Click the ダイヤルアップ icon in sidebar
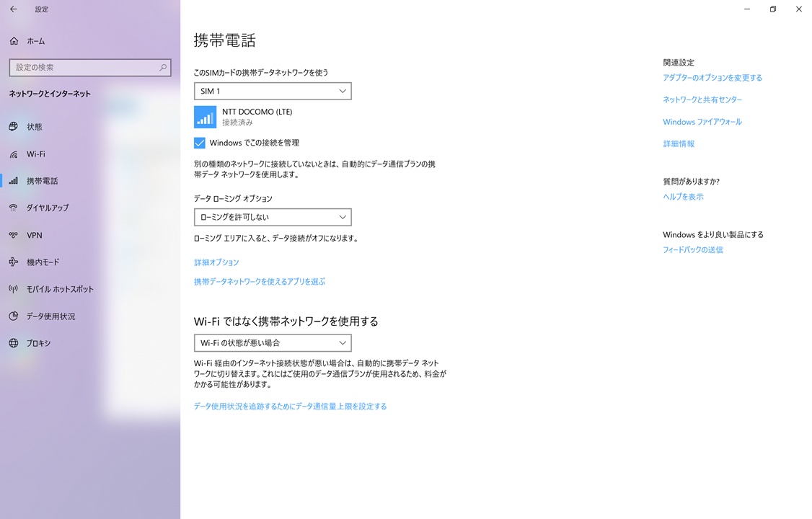The width and height of the screenshot is (812, 519). coord(14,208)
